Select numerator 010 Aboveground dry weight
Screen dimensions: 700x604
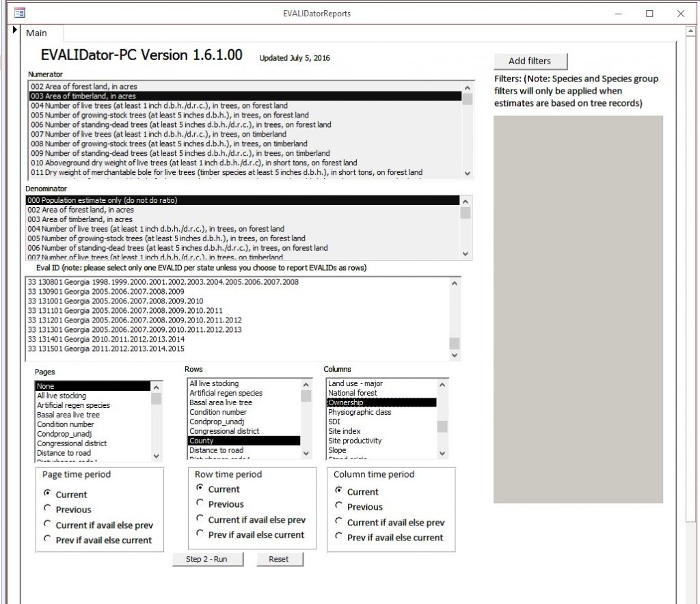(245, 163)
